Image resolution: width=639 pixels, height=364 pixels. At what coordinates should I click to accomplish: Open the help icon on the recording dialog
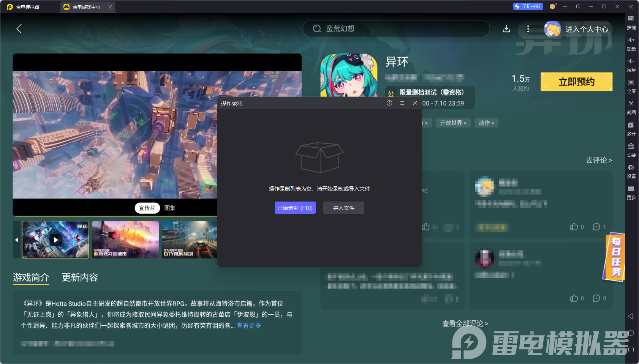389,103
